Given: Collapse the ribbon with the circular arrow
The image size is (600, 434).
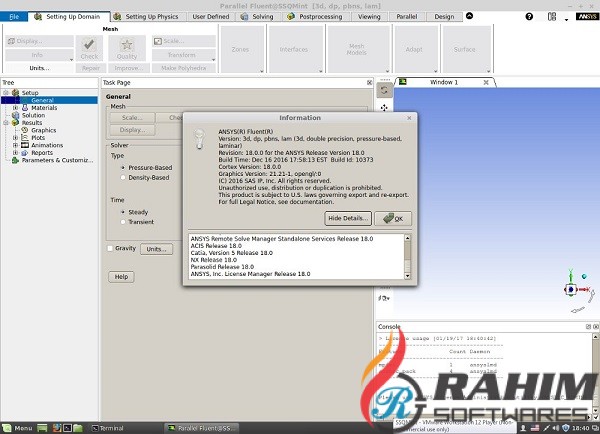Looking at the screenshot, I should pyautogui.click(x=470, y=16).
